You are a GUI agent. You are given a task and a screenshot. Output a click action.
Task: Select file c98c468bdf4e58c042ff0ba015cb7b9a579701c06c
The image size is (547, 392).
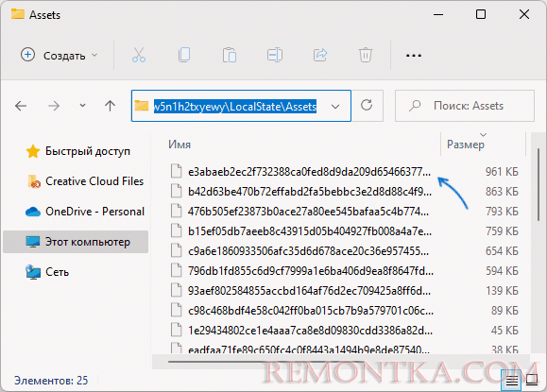click(x=311, y=311)
